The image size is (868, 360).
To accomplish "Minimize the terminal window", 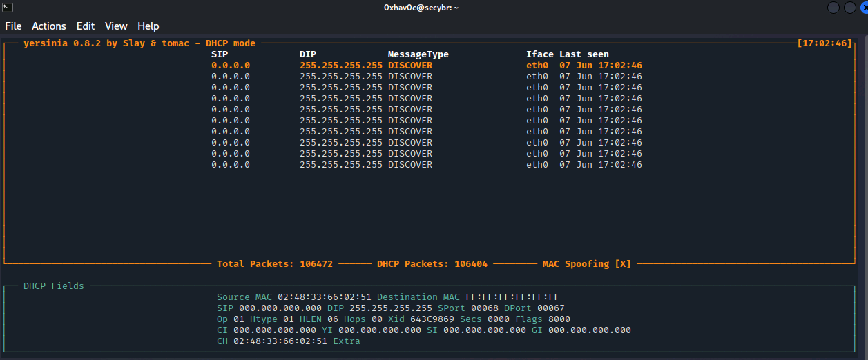I will click(833, 8).
